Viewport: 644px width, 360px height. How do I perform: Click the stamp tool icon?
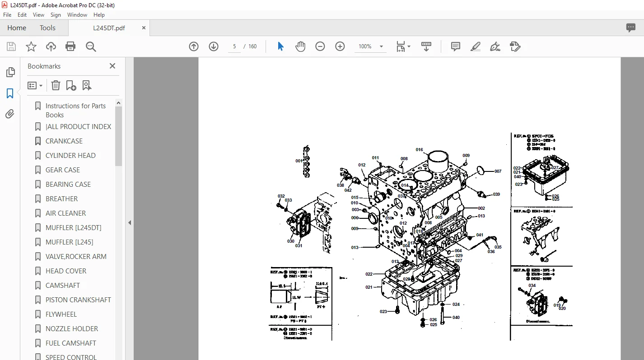(515, 46)
